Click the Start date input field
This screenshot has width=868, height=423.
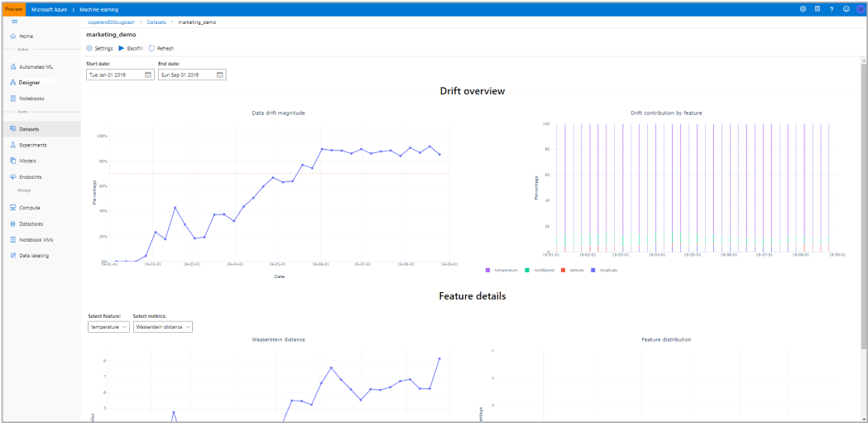point(120,75)
